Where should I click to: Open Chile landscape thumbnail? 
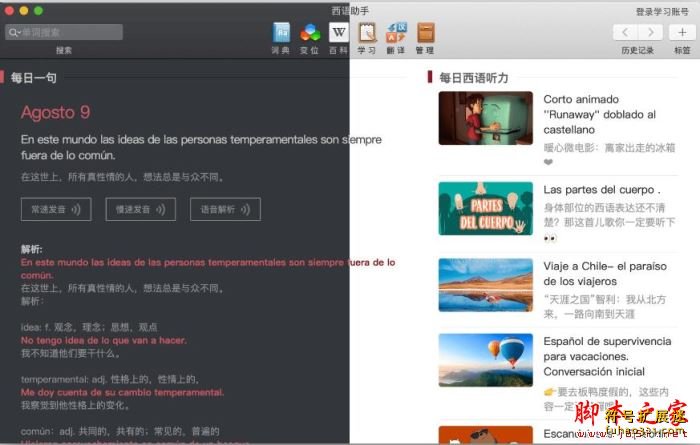[486, 285]
